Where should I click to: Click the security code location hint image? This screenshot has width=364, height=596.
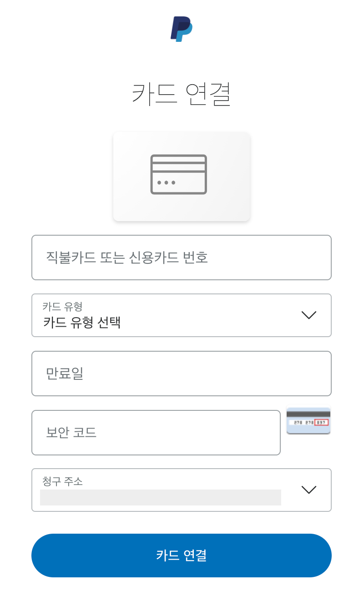(308, 421)
